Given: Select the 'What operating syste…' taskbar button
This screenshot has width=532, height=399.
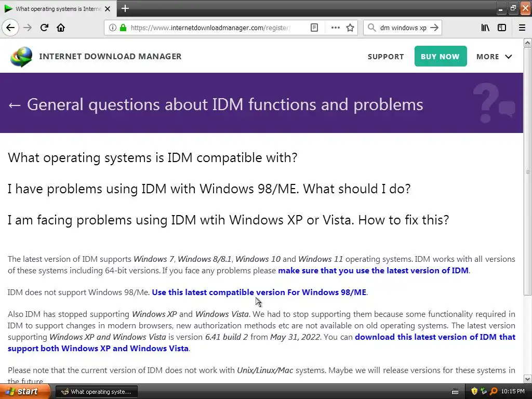Looking at the screenshot, I should tap(96, 392).
